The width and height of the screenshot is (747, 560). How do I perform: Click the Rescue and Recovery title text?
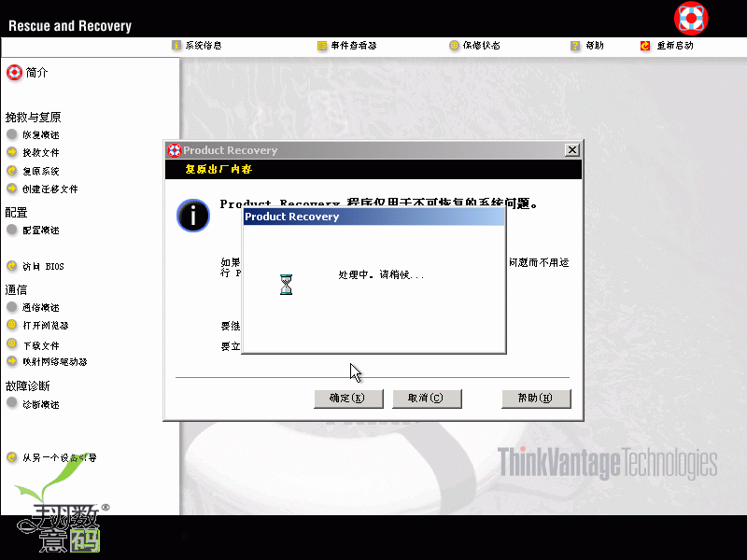(70, 26)
